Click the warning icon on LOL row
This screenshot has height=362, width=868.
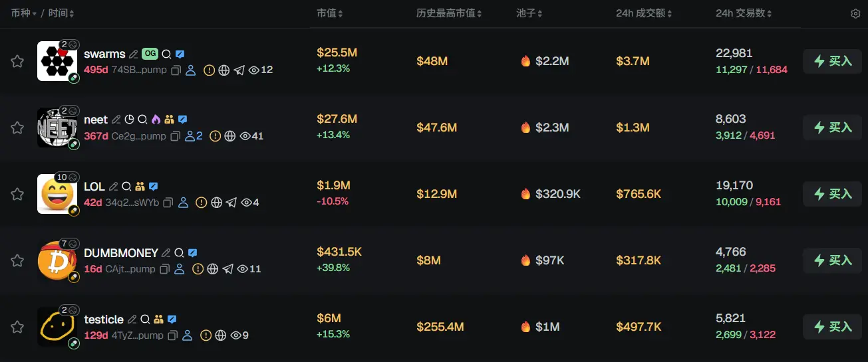pyautogui.click(x=201, y=203)
